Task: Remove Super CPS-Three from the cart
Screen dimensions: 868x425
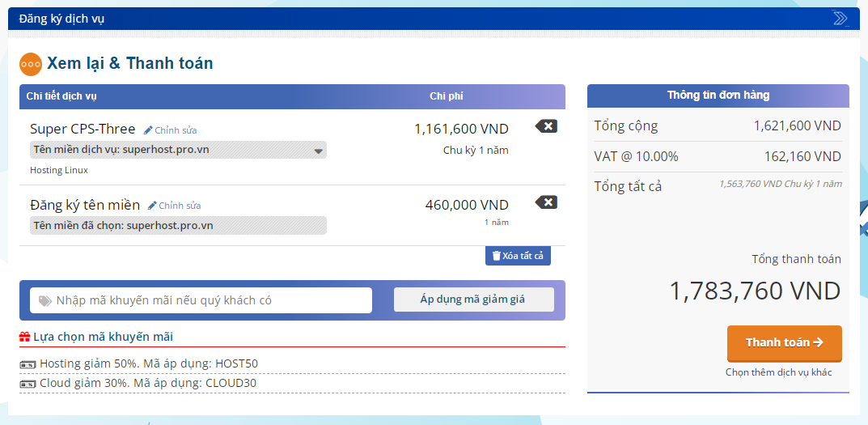Action: pyautogui.click(x=546, y=126)
